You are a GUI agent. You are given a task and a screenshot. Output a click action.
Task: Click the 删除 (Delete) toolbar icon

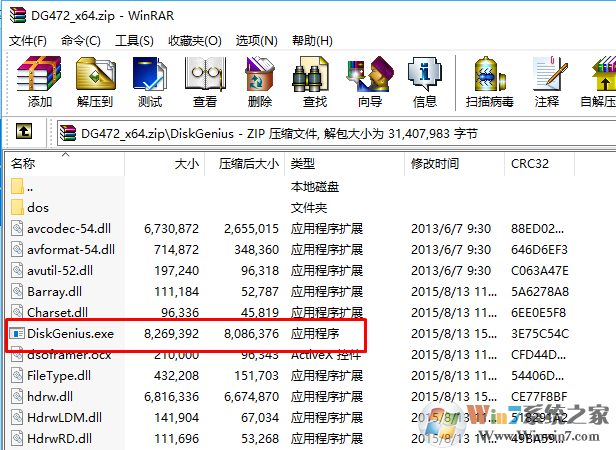point(260,73)
